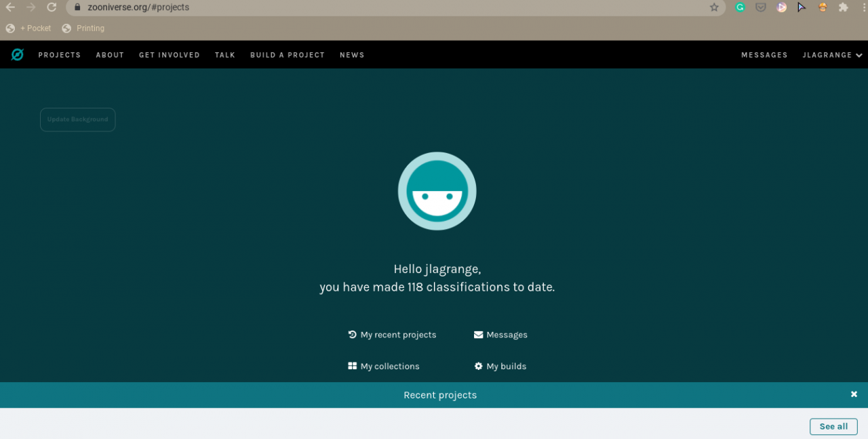
Task: Open Messages in the top navigation bar
Action: [x=764, y=55]
